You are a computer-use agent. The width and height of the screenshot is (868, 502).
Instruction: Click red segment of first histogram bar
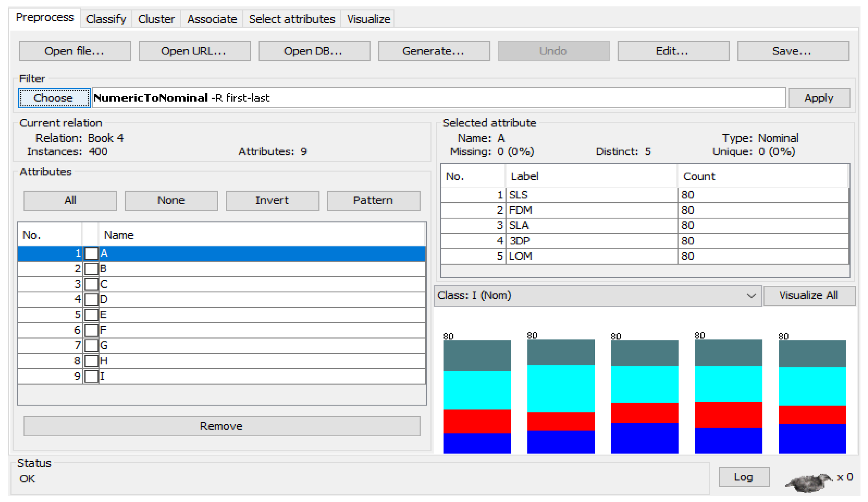pyautogui.click(x=477, y=421)
